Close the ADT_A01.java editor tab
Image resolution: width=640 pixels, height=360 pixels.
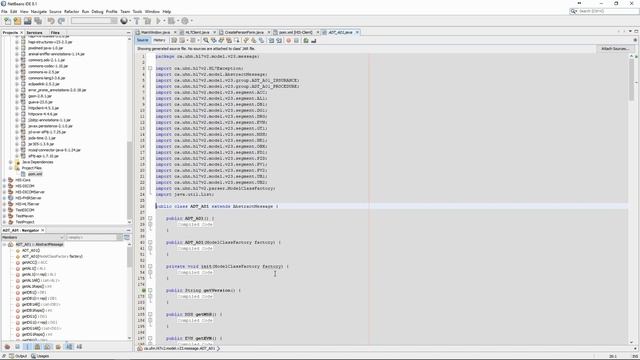click(x=357, y=32)
